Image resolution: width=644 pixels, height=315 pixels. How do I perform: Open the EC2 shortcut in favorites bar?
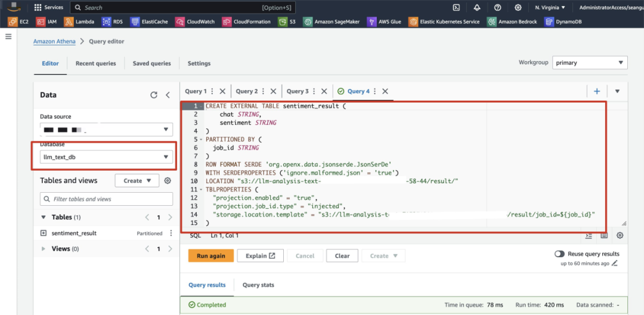18,21
